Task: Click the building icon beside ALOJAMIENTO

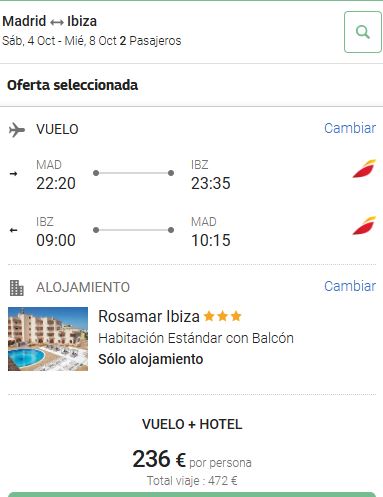Action: click(x=17, y=288)
